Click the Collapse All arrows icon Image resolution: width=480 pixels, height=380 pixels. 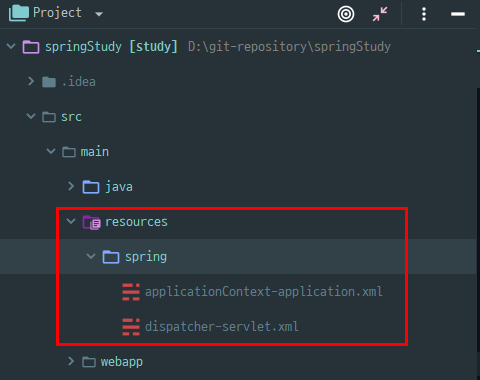tap(380, 14)
